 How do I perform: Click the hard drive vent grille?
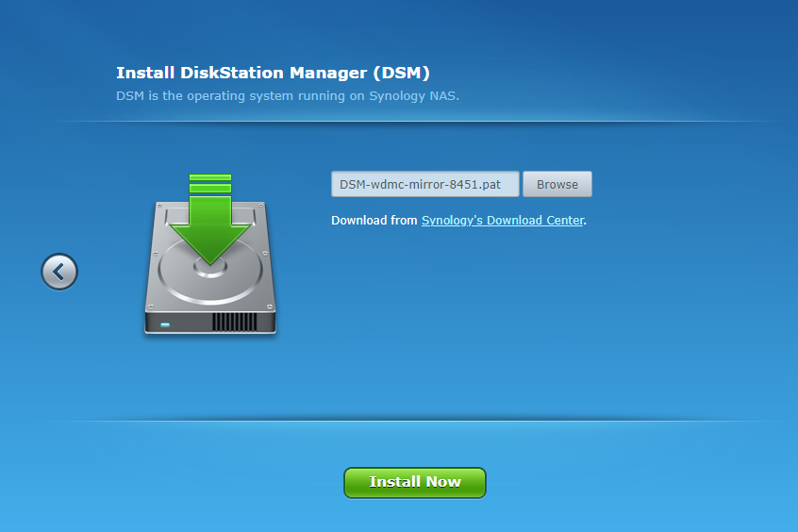click(x=234, y=323)
